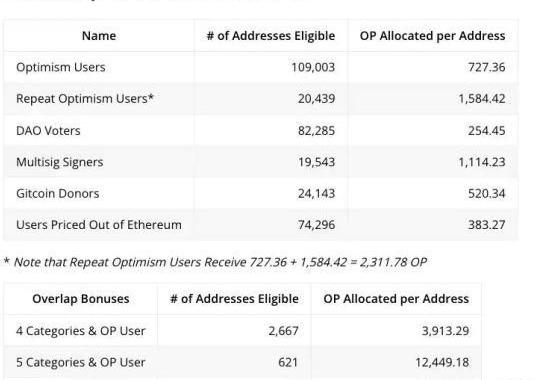Click the 2,667 addresses cell
Screen dimensions: 540x380
point(283,331)
